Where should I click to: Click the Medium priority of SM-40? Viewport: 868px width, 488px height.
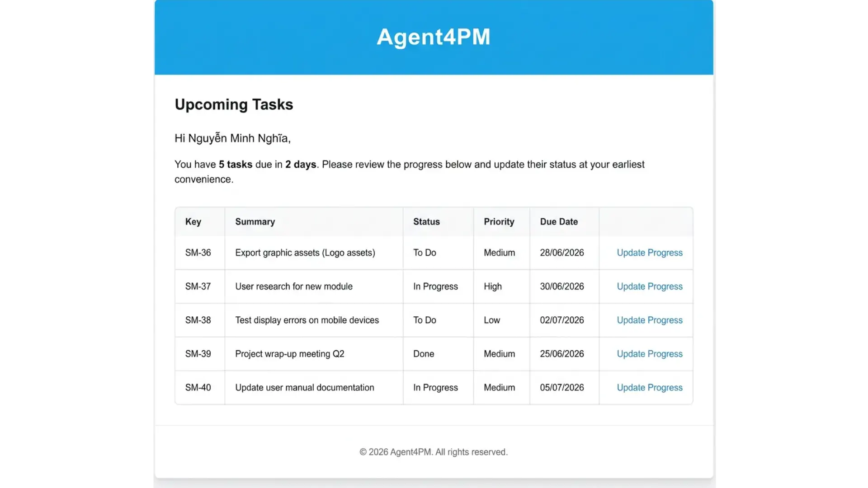[x=500, y=388]
